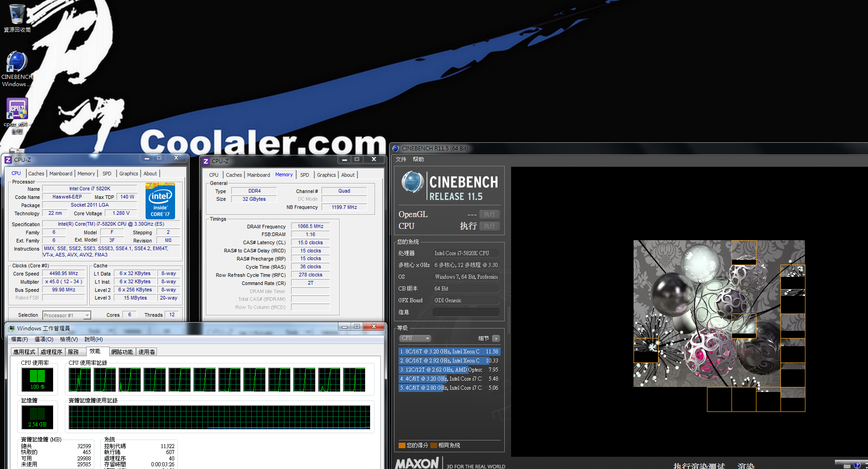Open the About tab in left CPU-Z window

[x=150, y=174]
